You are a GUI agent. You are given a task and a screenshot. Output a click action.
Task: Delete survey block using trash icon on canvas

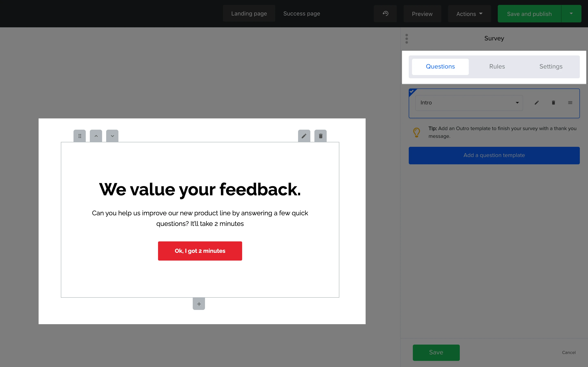point(321,136)
